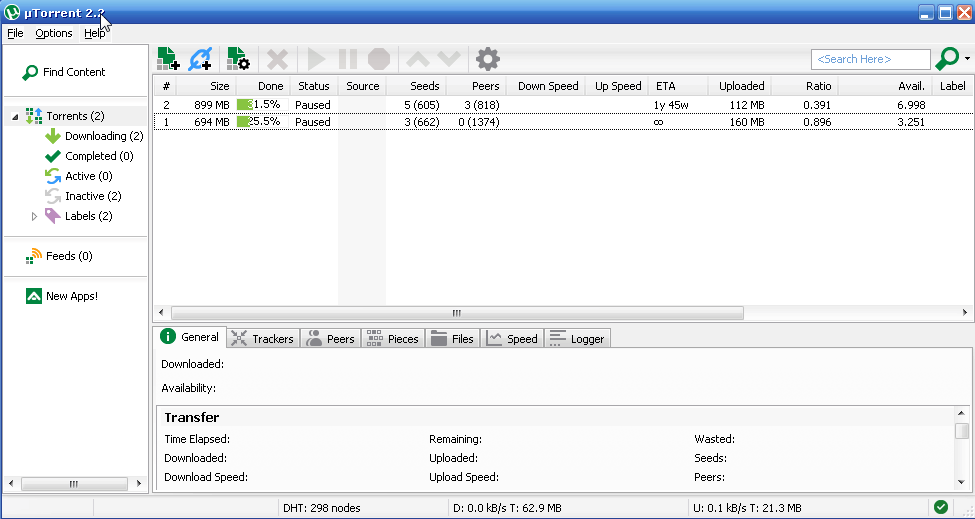This screenshot has height=519, width=975.
Task: Open New Apps! in the sidebar
Action: pos(62,296)
